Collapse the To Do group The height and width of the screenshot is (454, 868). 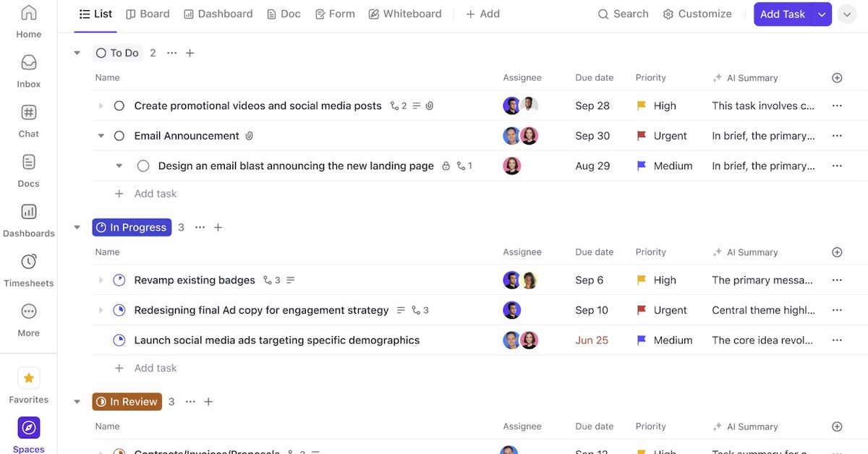click(77, 53)
